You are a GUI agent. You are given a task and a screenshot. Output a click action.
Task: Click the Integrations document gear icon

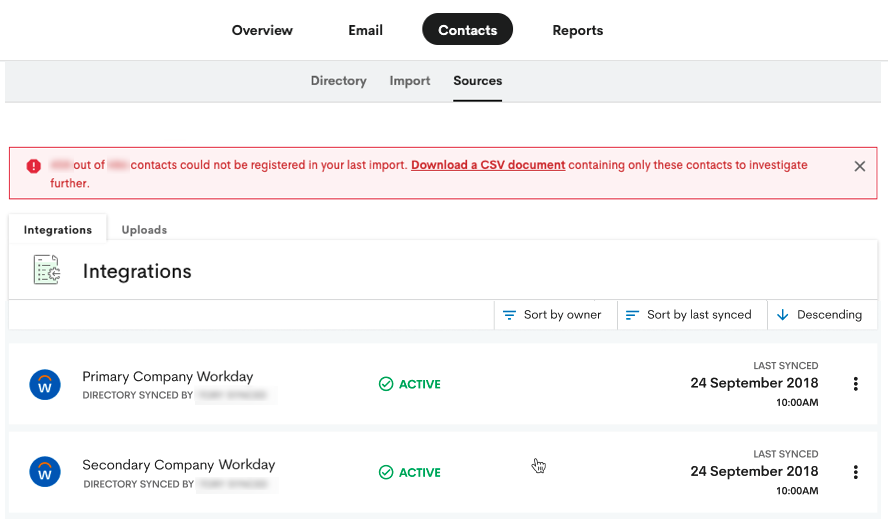pyautogui.click(x=47, y=270)
